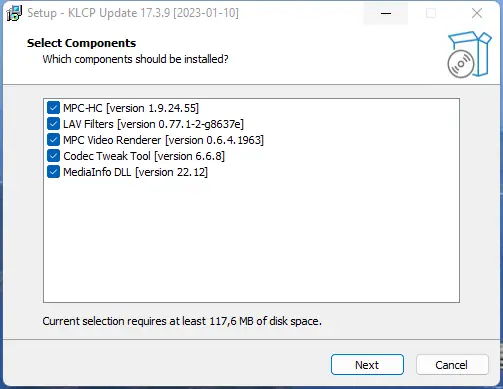Viewport: 503px width, 389px height.
Task: Untick the Codec Tweak Tool checkbox
Action: (53, 156)
